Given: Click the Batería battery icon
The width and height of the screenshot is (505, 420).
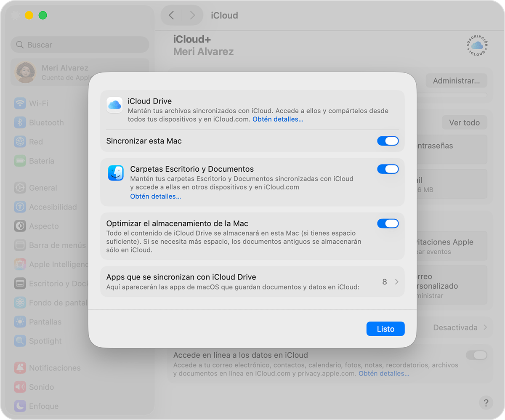Looking at the screenshot, I should click(20, 161).
